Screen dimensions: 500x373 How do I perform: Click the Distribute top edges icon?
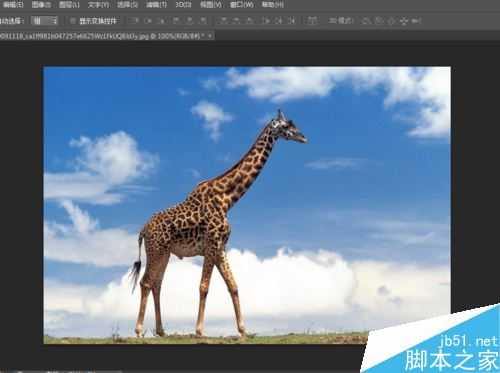tap(223, 21)
